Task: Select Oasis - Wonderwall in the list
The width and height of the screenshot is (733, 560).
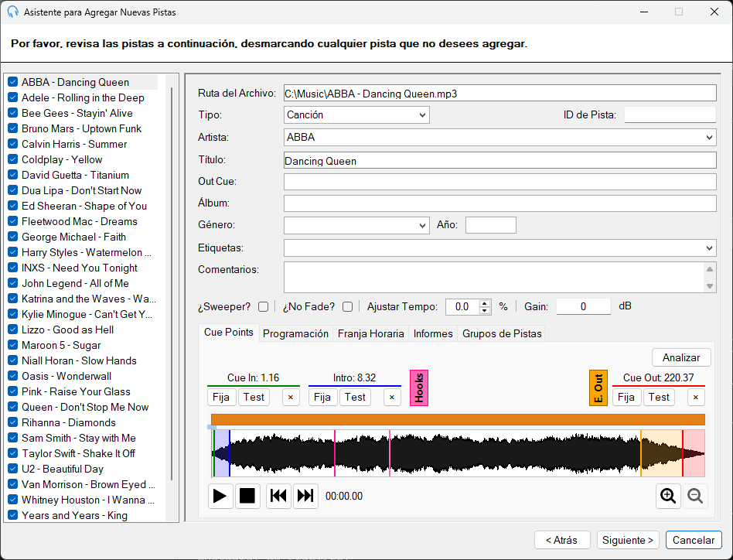Action: (66, 376)
